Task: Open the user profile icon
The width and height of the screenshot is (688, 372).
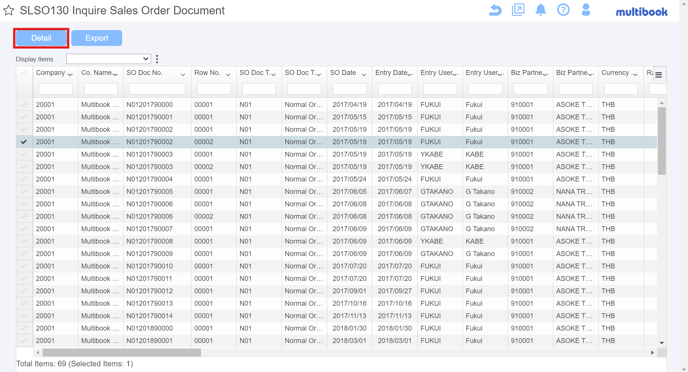Action: [x=586, y=10]
